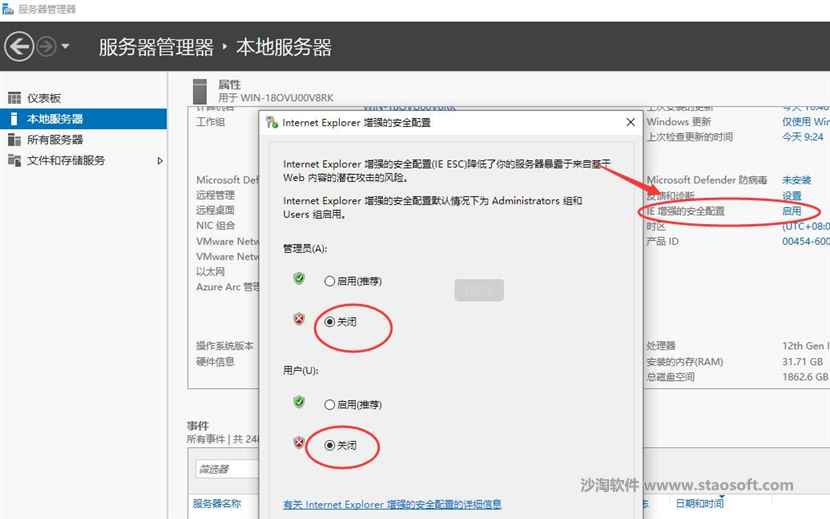This screenshot has height=519, width=830.
Task: Click the IE 增强的安全配置 启用 link
Action: click(x=792, y=211)
